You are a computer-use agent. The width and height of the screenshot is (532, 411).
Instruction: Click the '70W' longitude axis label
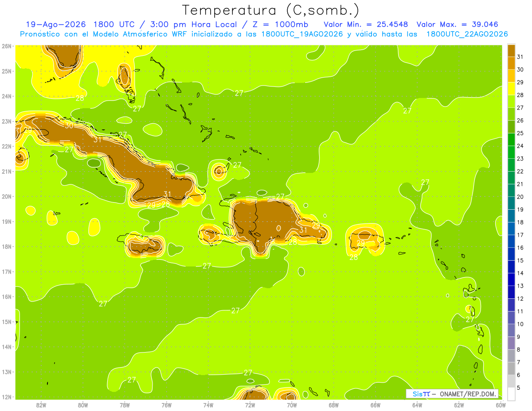(292, 405)
